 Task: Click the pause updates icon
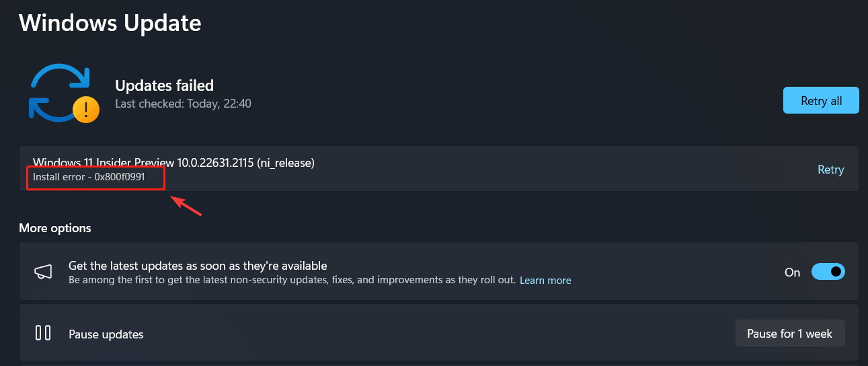[43, 333]
